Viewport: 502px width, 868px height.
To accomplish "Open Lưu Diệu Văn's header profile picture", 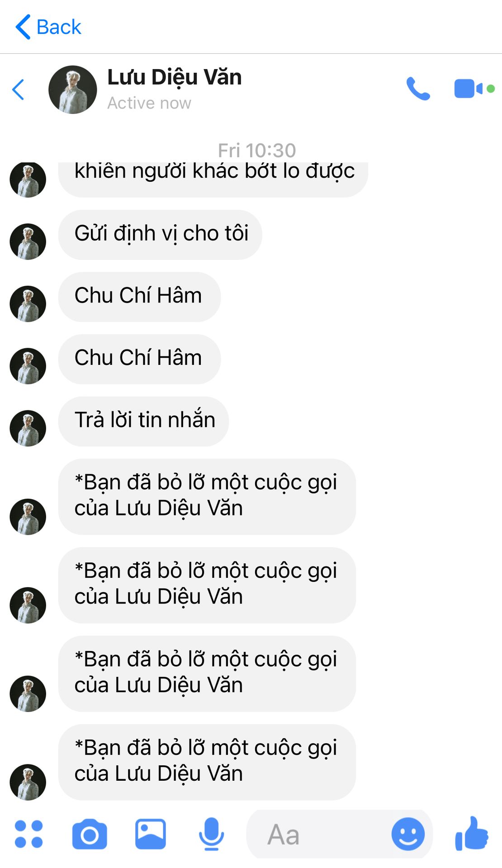I will click(73, 90).
